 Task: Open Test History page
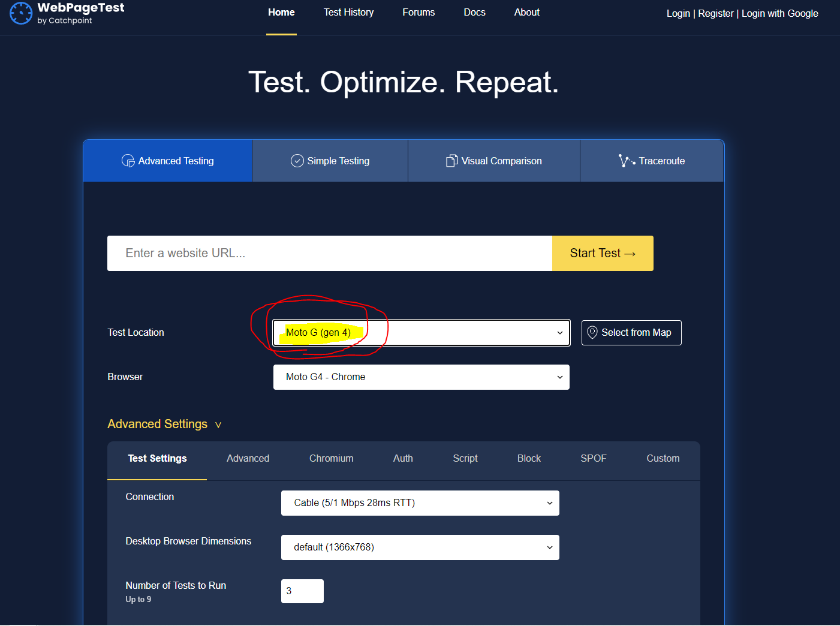[349, 12]
